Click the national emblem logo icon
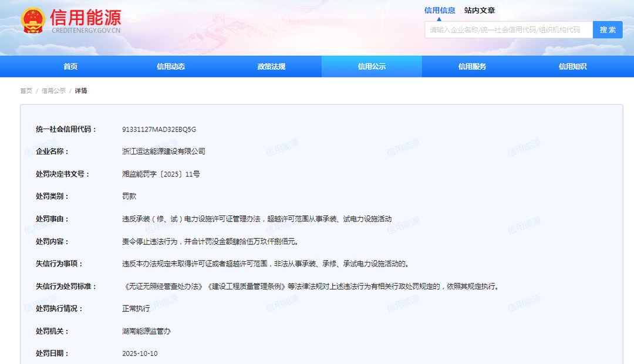The height and width of the screenshot is (364, 634). (33, 21)
